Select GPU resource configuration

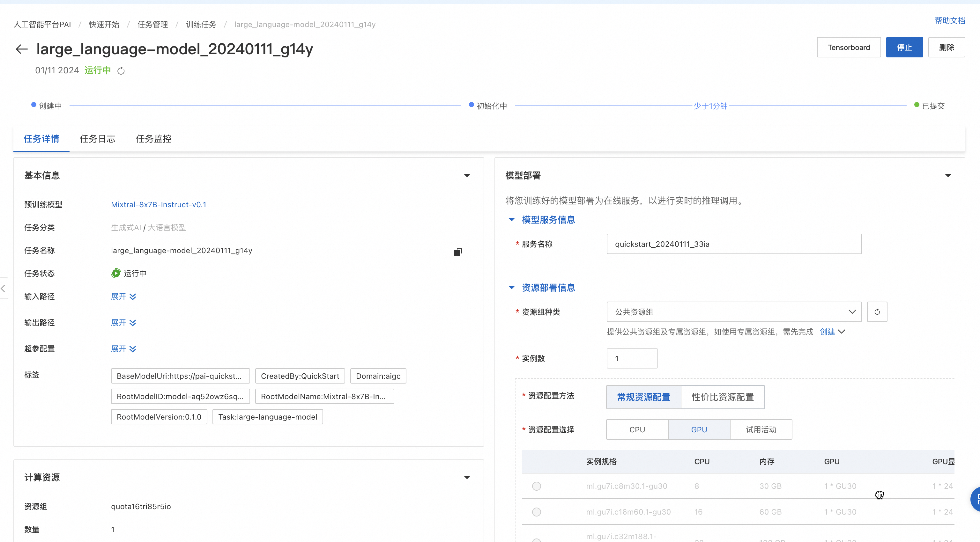pyautogui.click(x=699, y=429)
